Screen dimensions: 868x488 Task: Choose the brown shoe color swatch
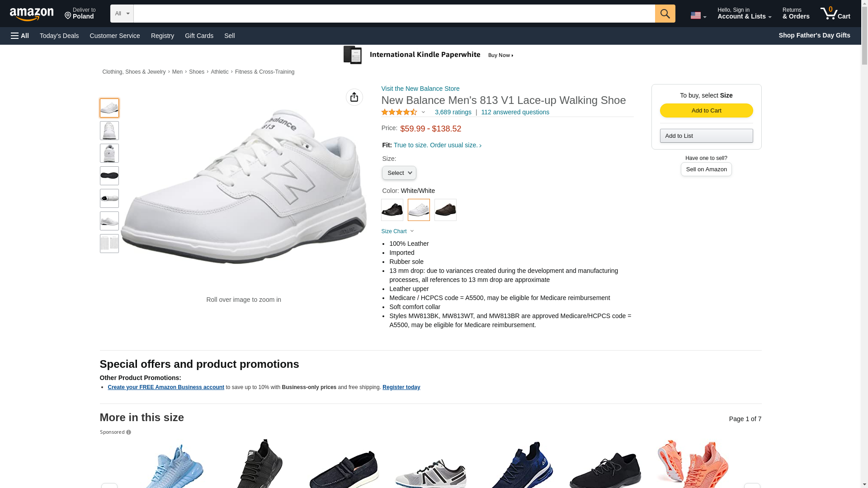pyautogui.click(x=445, y=210)
